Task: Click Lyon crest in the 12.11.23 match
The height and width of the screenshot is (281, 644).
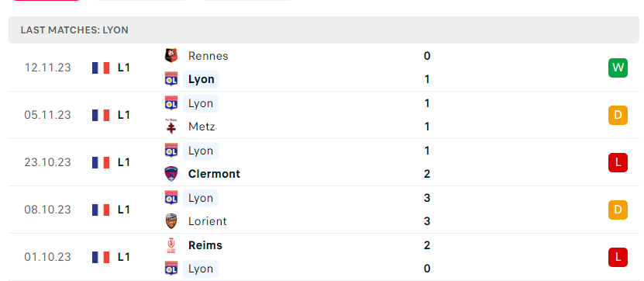Action: point(171,79)
